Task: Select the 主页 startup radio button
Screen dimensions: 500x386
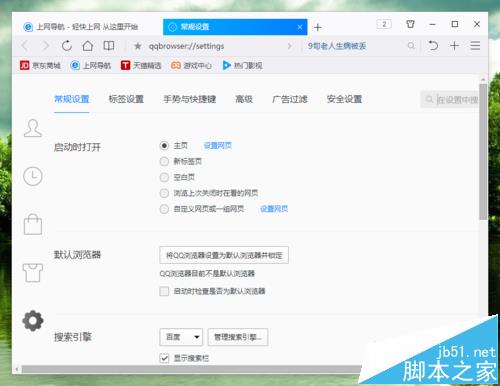Action: tap(164, 146)
